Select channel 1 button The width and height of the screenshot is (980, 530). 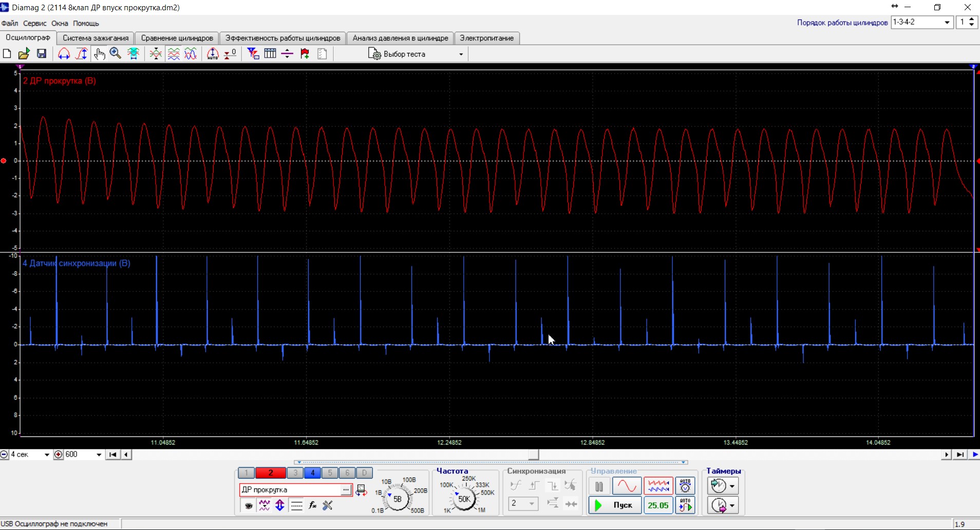(247, 473)
